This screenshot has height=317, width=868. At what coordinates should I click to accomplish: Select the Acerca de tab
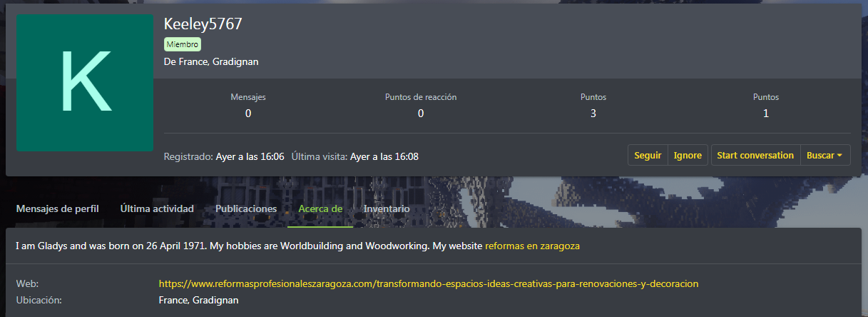[x=320, y=208]
